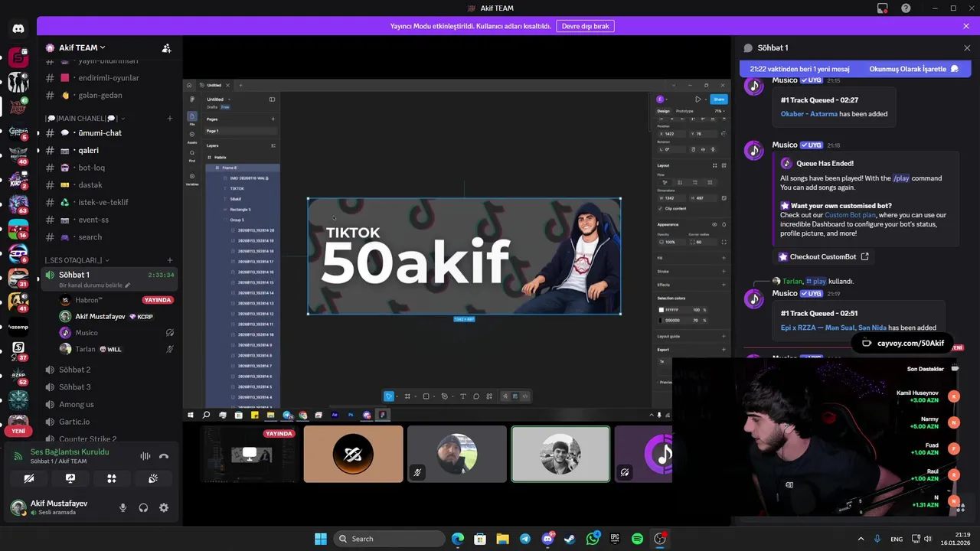Open the invite people icon beside Akif TEAM
Screen dimensions: 980x551
pyautogui.click(x=166, y=47)
